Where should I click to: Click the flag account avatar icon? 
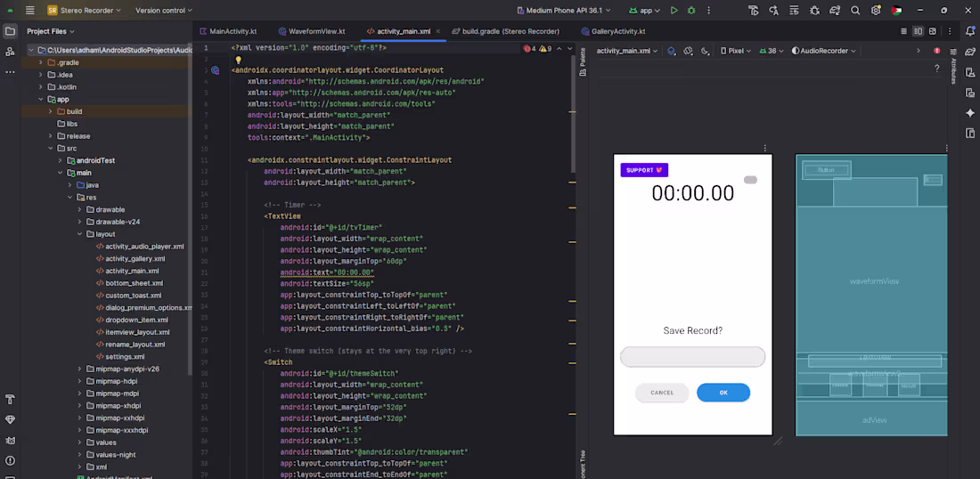(x=895, y=10)
